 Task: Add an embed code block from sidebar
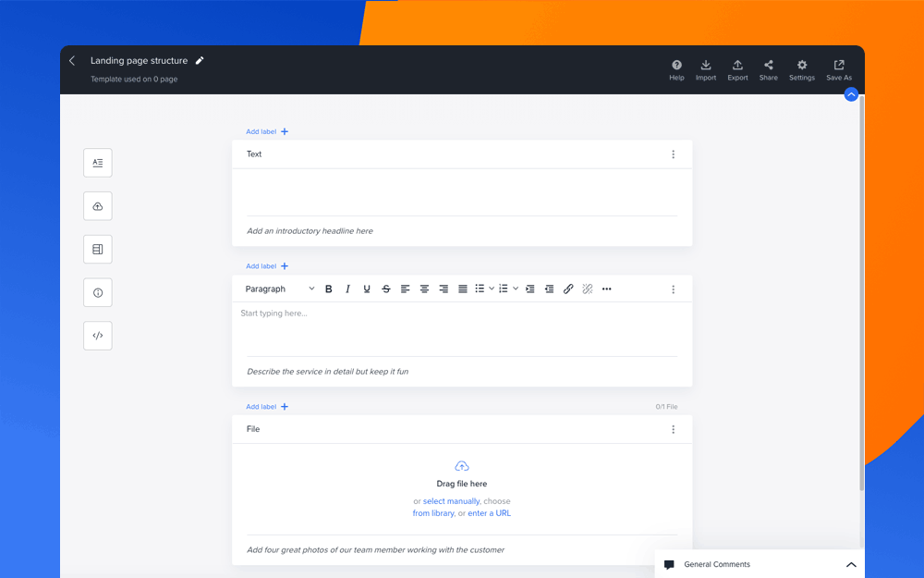tap(98, 336)
